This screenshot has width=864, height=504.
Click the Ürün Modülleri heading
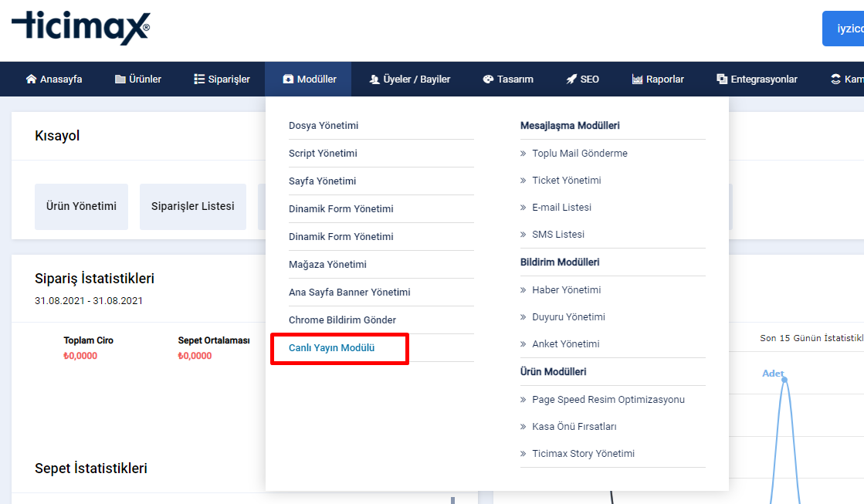point(554,372)
